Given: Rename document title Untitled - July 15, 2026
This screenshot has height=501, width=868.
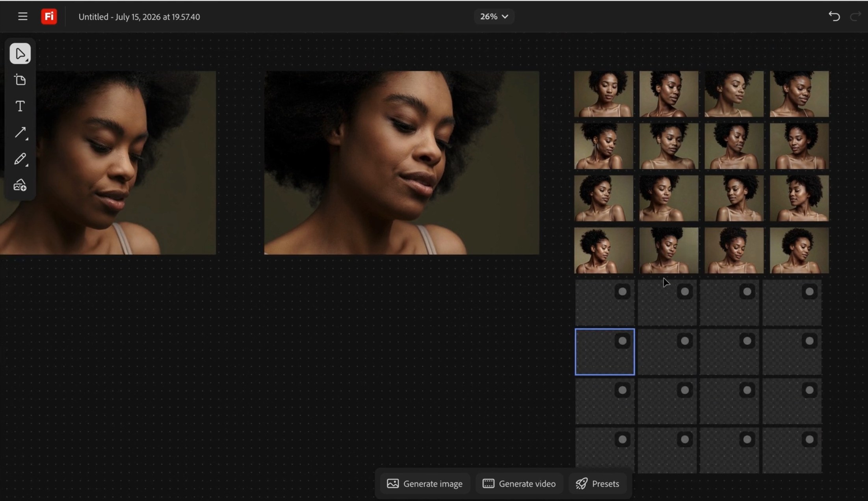Looking at the screenshot, I should coord(139,17).
